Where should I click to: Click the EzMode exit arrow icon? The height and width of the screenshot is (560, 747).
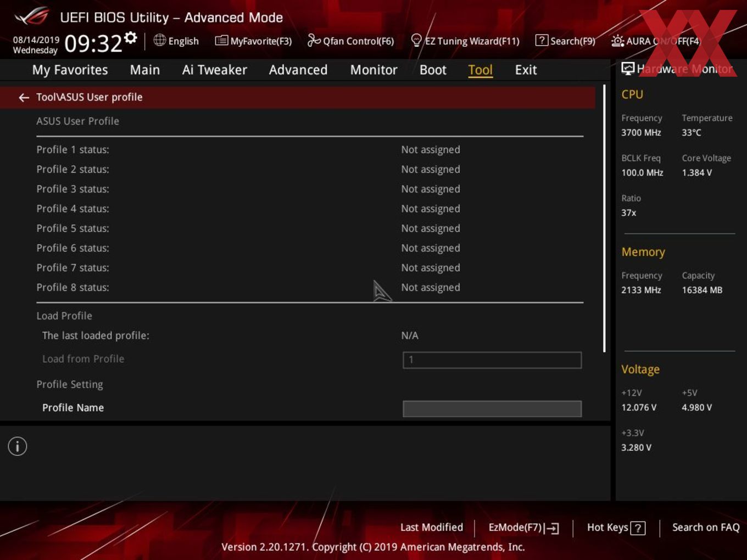(552, 528)
